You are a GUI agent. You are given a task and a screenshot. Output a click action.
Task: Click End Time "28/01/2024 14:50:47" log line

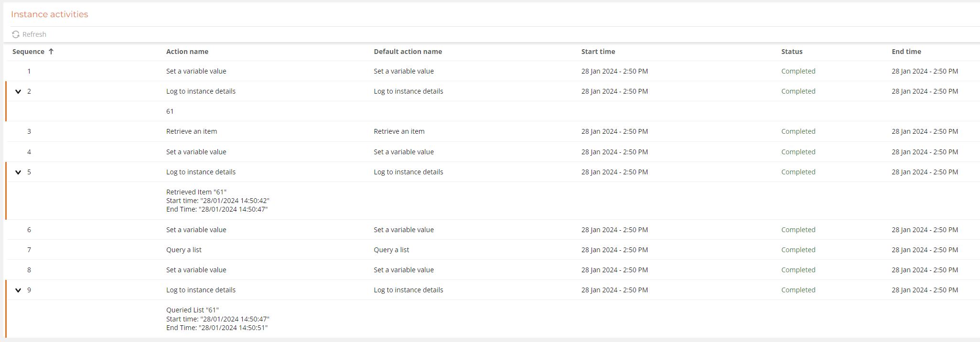tap(217, 209)
